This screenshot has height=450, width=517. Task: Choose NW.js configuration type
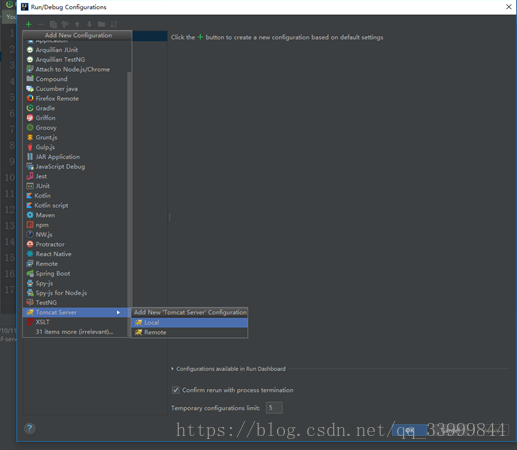coord(75,235)
